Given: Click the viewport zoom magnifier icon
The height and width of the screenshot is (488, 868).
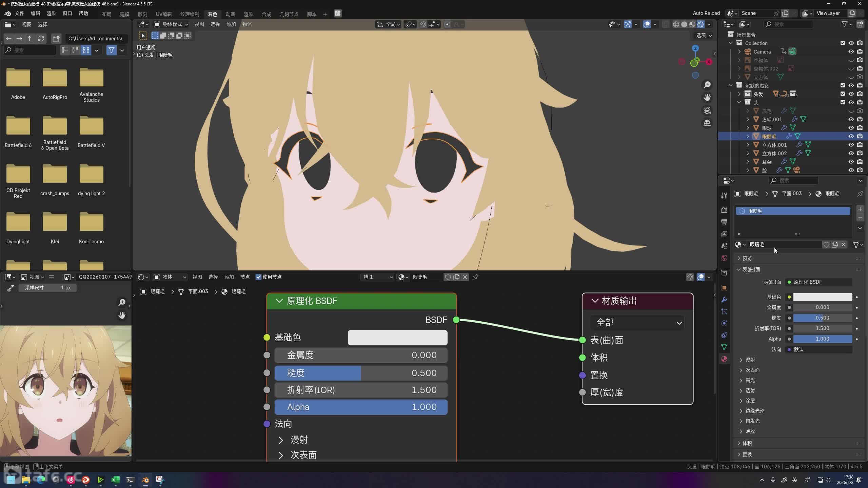Looking at the screenshot, I should point(707,85).
